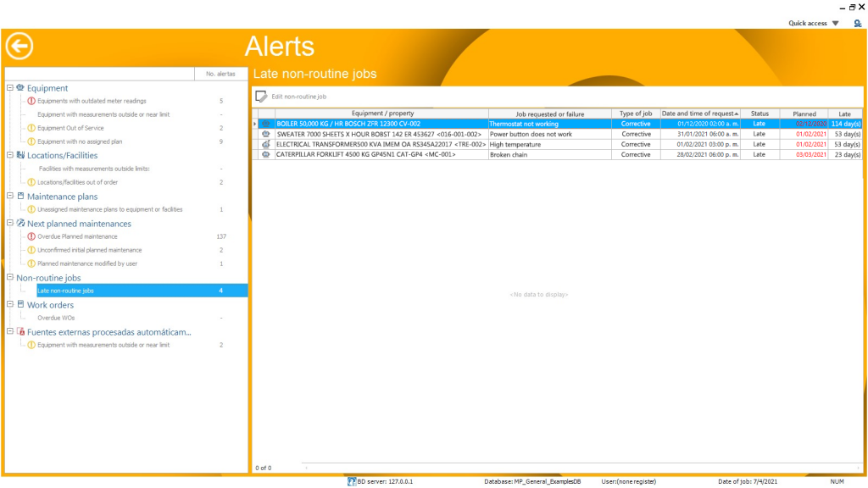
Task: Select Unconfirmed initial planned maintenance
Action: click(90, 250)
